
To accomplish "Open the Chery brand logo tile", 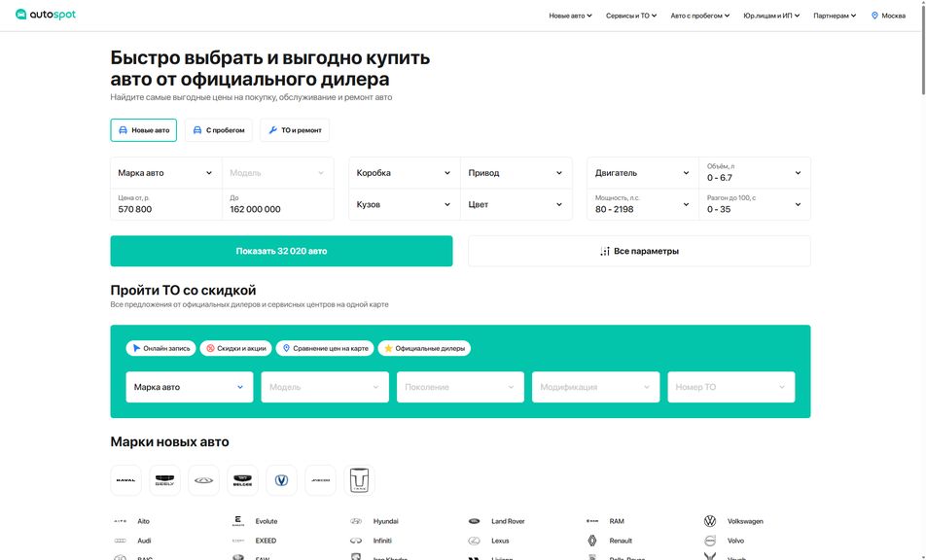I will click(x=203, y=479).
